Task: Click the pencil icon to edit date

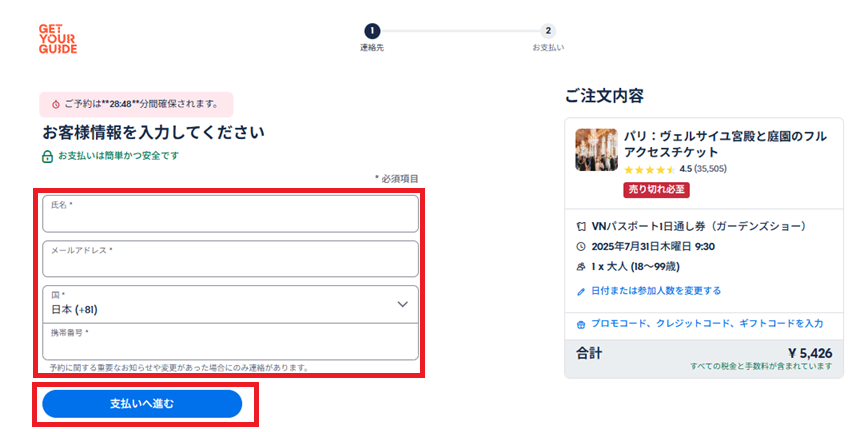Action: [x=580, y=291]
